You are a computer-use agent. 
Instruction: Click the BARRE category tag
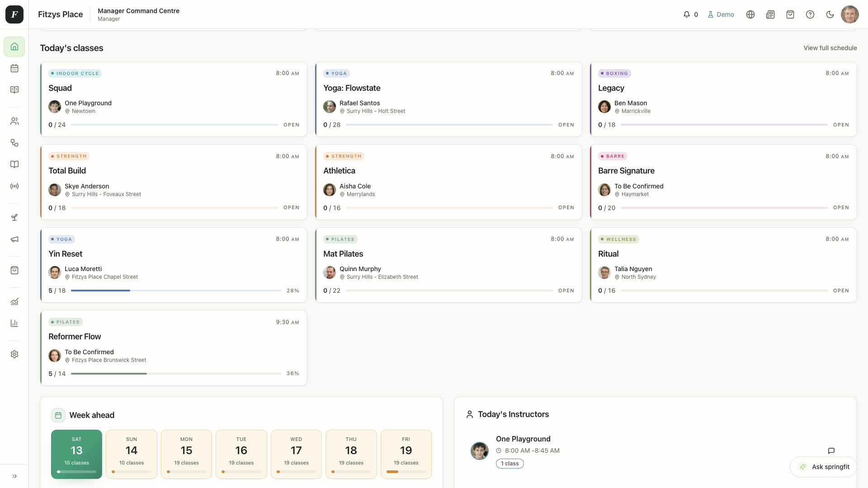pos(613,156)
